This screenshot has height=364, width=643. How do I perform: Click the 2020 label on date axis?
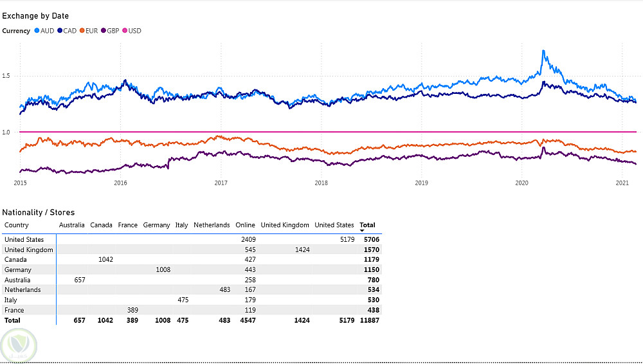coord(521,183)
